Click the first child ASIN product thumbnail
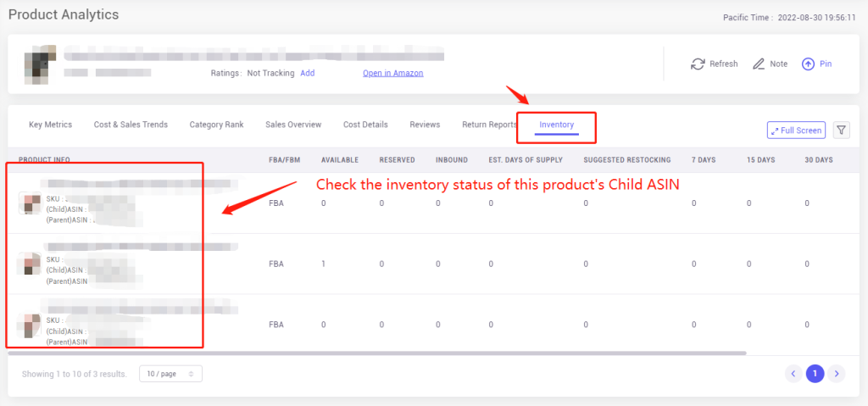Image resolution: width=868 pixels, height=406 pixels. click(x=30, y=203)
